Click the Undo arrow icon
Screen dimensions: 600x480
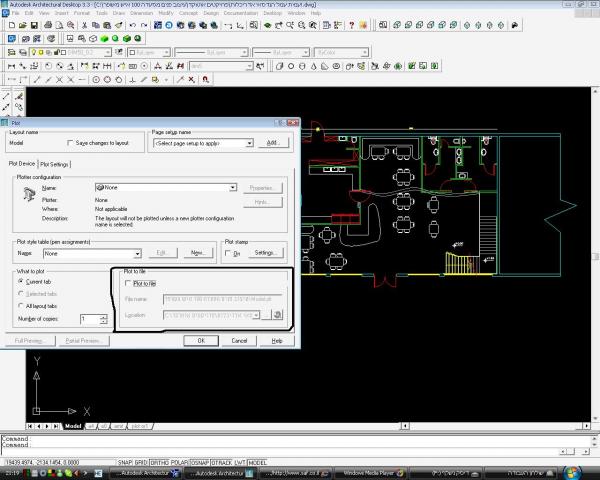point(132,25)
